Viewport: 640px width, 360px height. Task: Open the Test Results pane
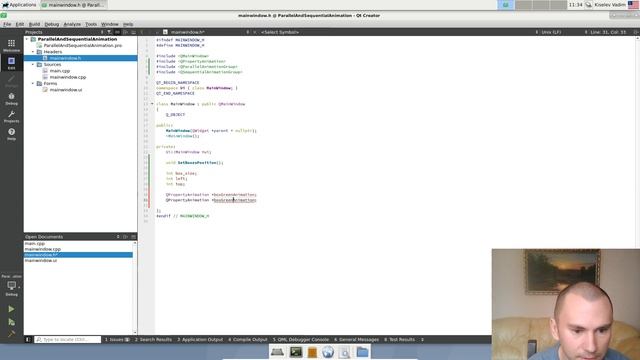click(399, 339)
